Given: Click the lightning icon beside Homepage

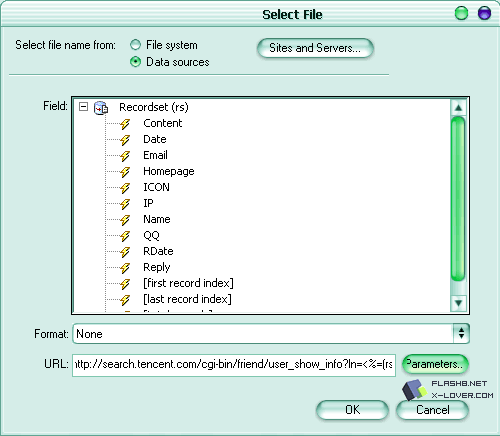Looking at the screenshot, I should pos(125,172).
